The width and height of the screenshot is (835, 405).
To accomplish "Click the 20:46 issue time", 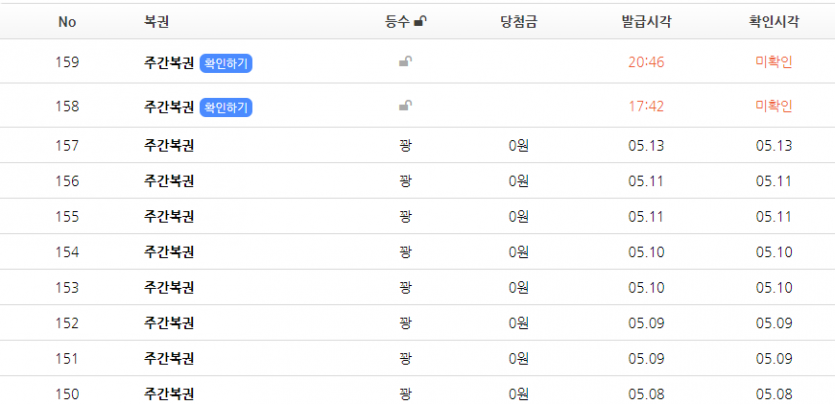I will pos(646,62).
